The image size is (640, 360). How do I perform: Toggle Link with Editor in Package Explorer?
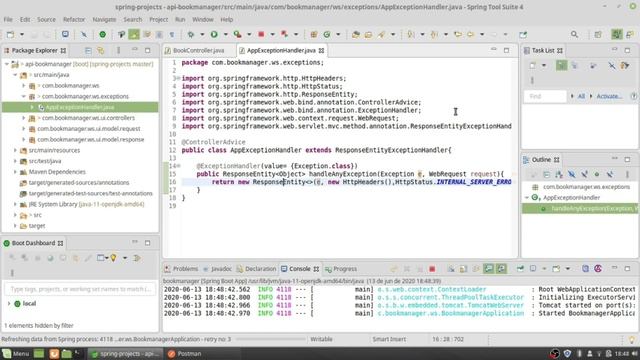point(100,51)
